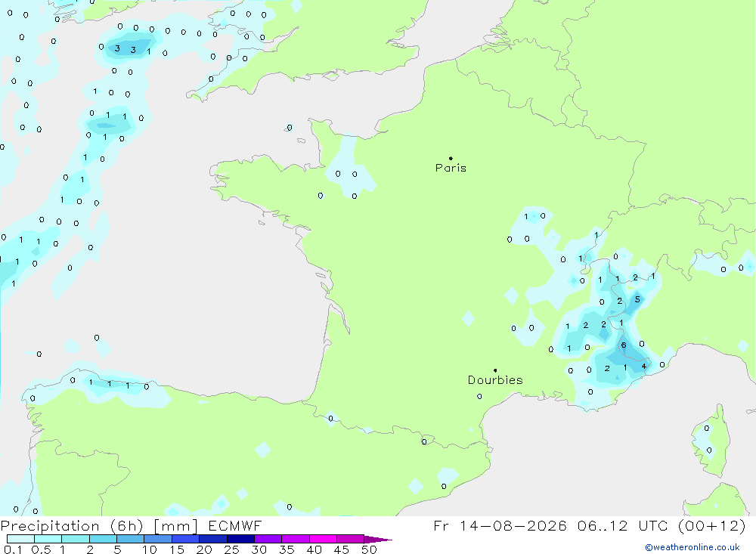
Task: Click the weatheronline.co.uk copyright link
Action: click(x=692, y=547)
